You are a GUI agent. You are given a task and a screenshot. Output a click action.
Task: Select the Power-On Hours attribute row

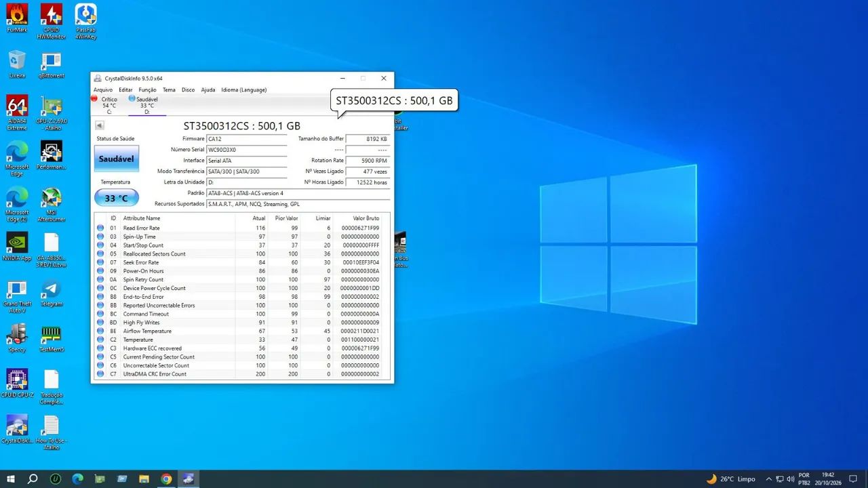pos(242,271)
